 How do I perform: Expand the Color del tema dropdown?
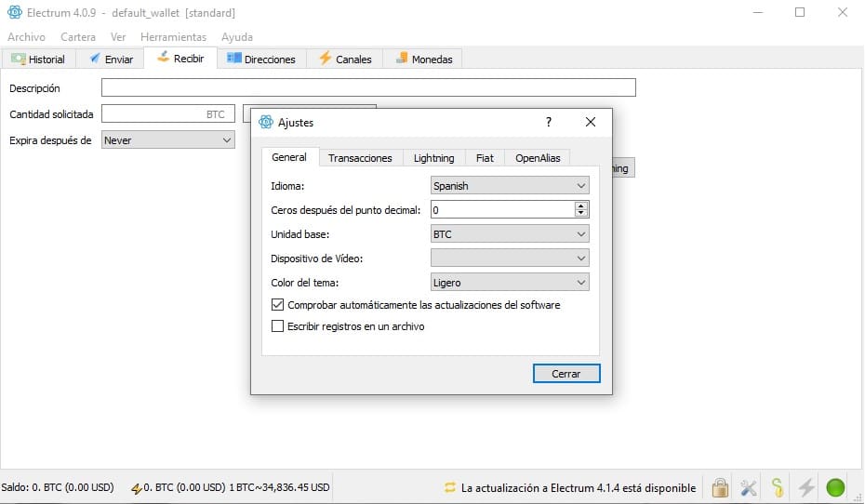510,282
